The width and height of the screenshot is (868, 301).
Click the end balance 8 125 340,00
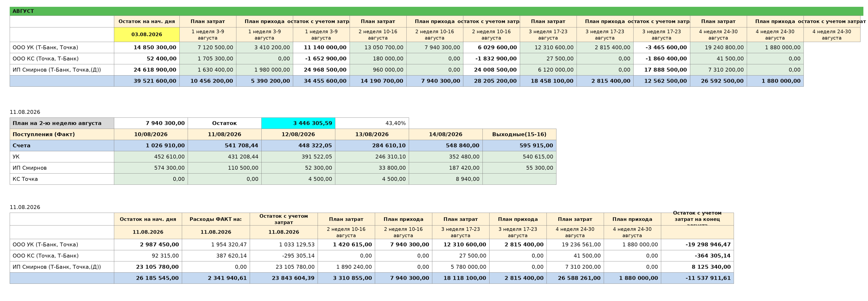tap(697, 267)
